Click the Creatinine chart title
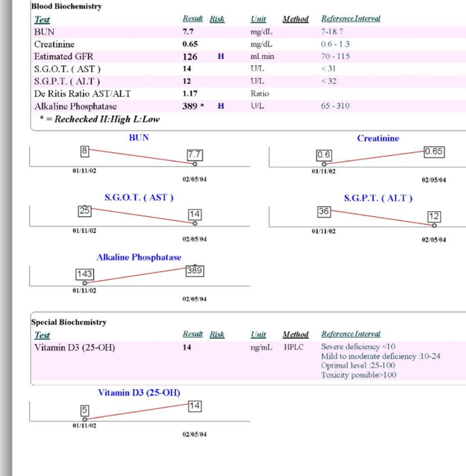 (378, 138)
